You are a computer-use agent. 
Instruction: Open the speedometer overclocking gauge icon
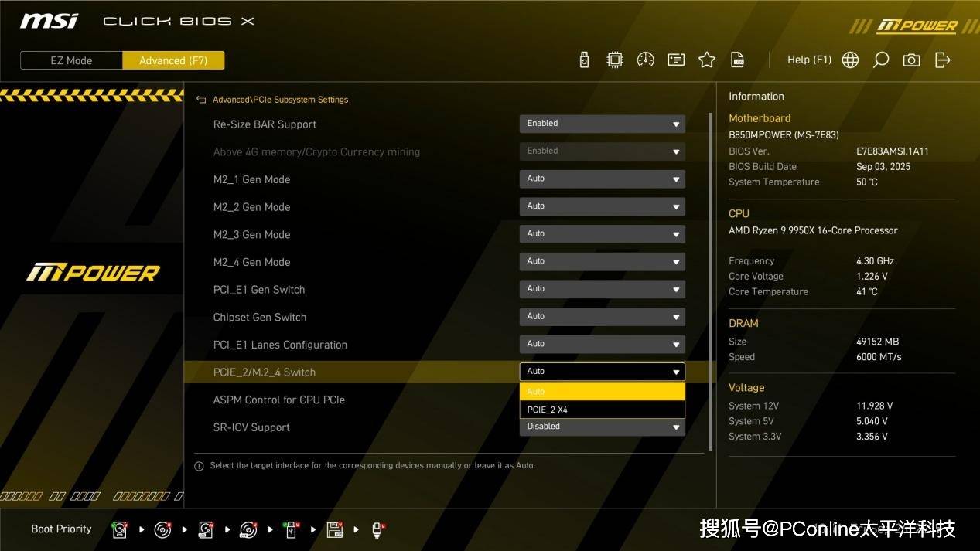coord(645,60)
